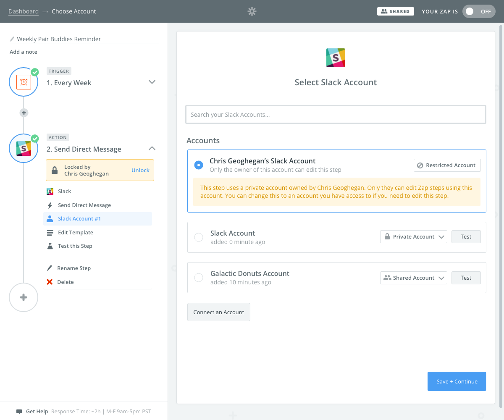504x420 pixels.
Task: Click the 'added 10 minutes ago' text
Action: click(x=241, y=283)
